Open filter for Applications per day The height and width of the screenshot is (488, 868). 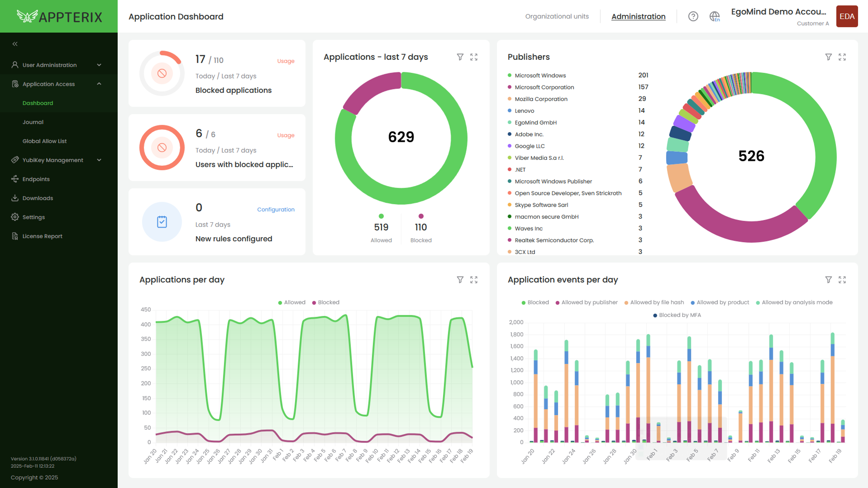460,280
